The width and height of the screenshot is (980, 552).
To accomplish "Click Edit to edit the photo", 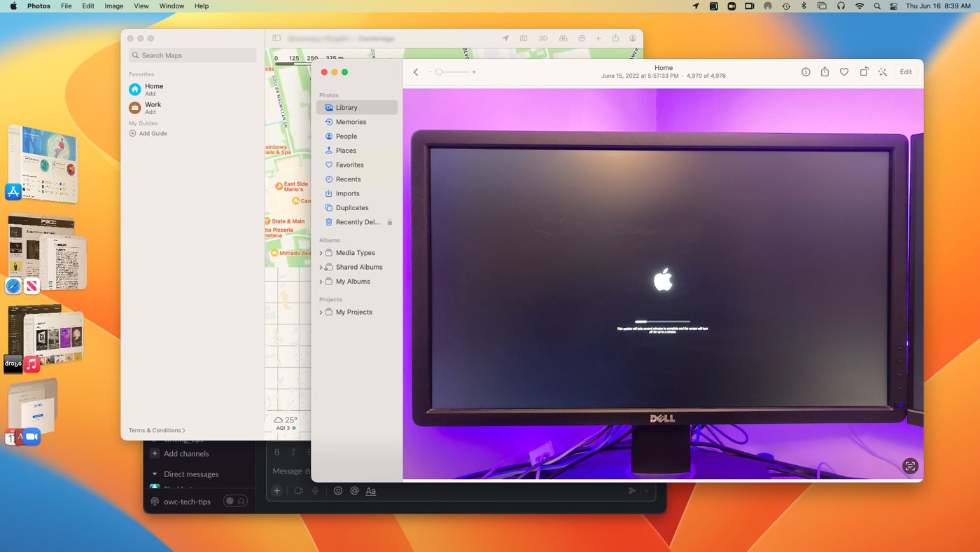I will [905, 71].
